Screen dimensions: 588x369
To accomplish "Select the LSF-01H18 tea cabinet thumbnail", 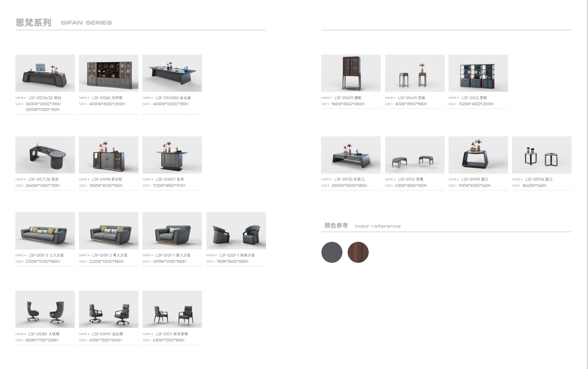I will pyautogui.click(x=109, y=155).
